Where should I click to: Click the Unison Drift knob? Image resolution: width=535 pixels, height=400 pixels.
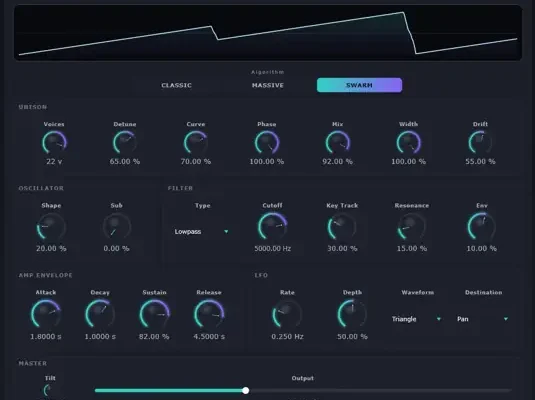[480, 143]
